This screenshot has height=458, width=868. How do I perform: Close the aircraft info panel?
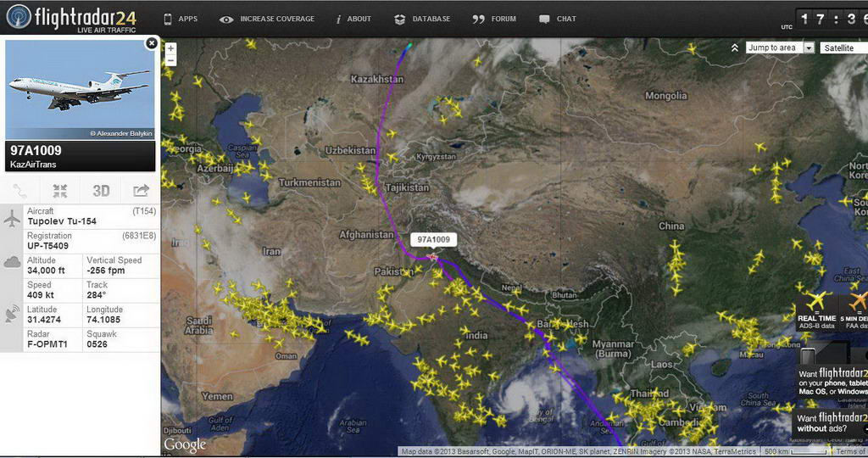151,43
